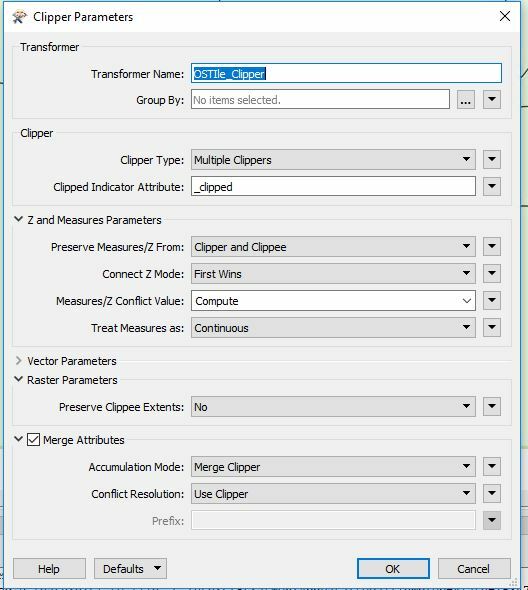
Task: Expand the Vector Parameters section
Action: (18, 360)
